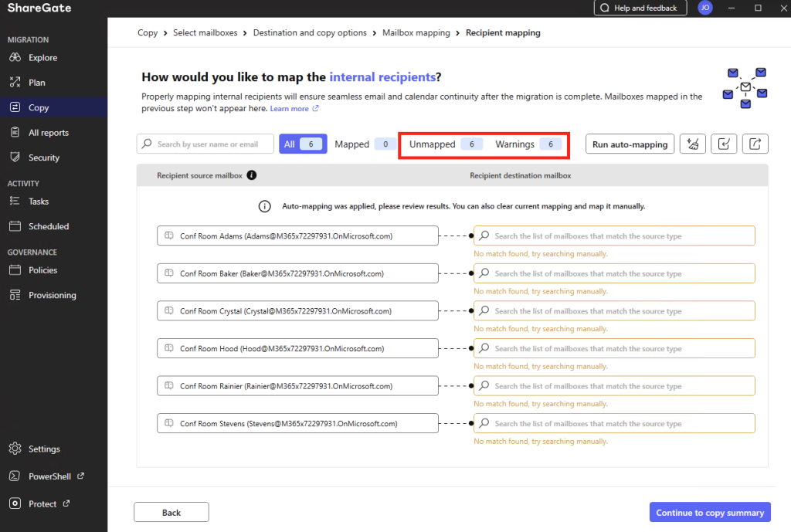The height and width of the screenshot is (532, 791).
Task: Open destination mailbox search for Conf Room Rainier
Action: [614, 386]
